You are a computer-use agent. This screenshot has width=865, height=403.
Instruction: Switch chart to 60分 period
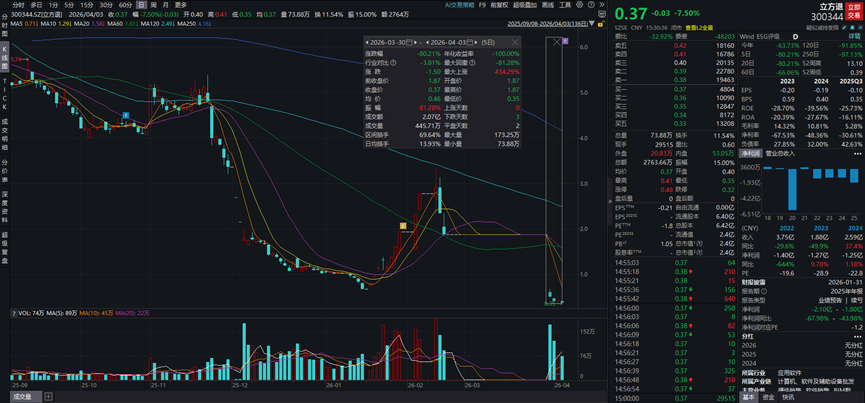124,4
